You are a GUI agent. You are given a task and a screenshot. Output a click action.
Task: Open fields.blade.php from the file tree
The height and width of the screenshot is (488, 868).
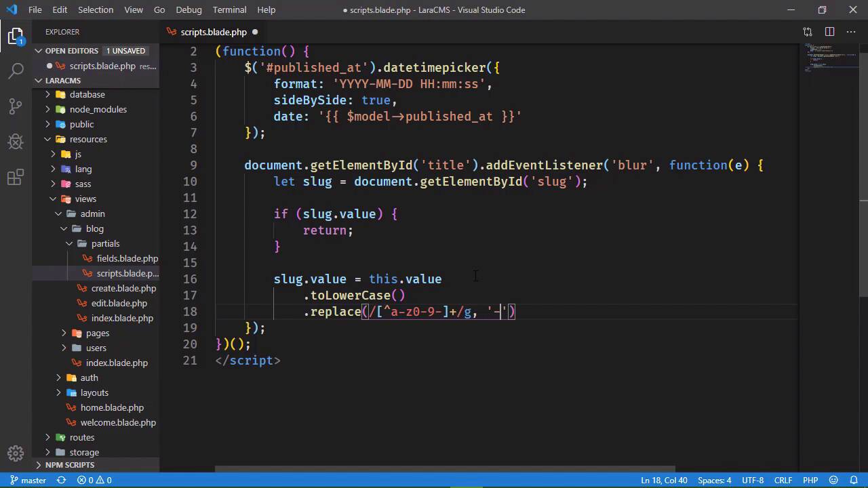click(127, 258)
